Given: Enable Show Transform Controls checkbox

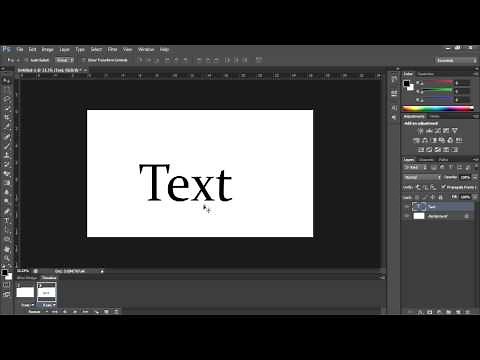Looking at the screenshot, I should coord(84,60).
